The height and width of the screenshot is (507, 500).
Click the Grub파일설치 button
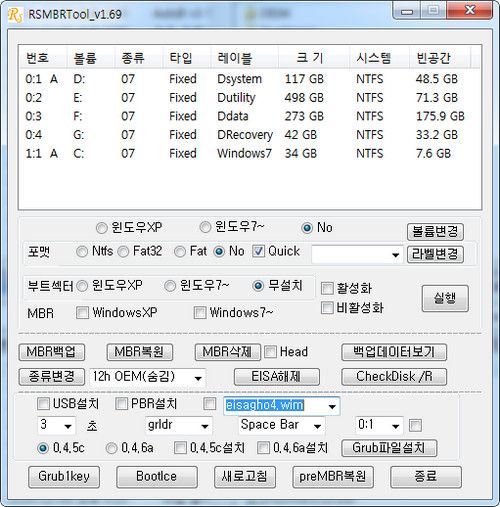point(389,448)
